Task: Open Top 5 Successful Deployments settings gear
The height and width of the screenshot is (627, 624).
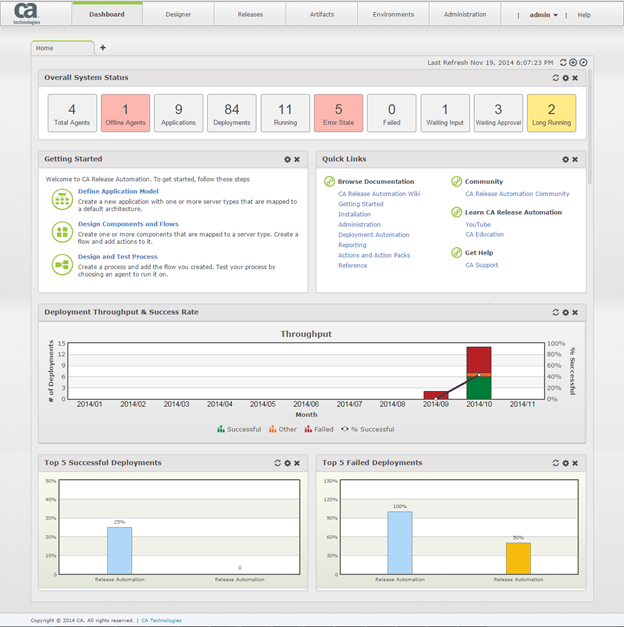Action: (x=287, y=463)
